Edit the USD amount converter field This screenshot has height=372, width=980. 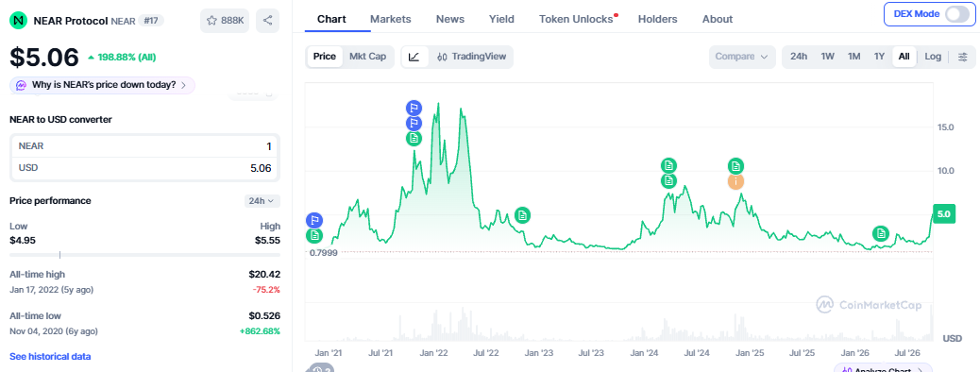point(145,167)
